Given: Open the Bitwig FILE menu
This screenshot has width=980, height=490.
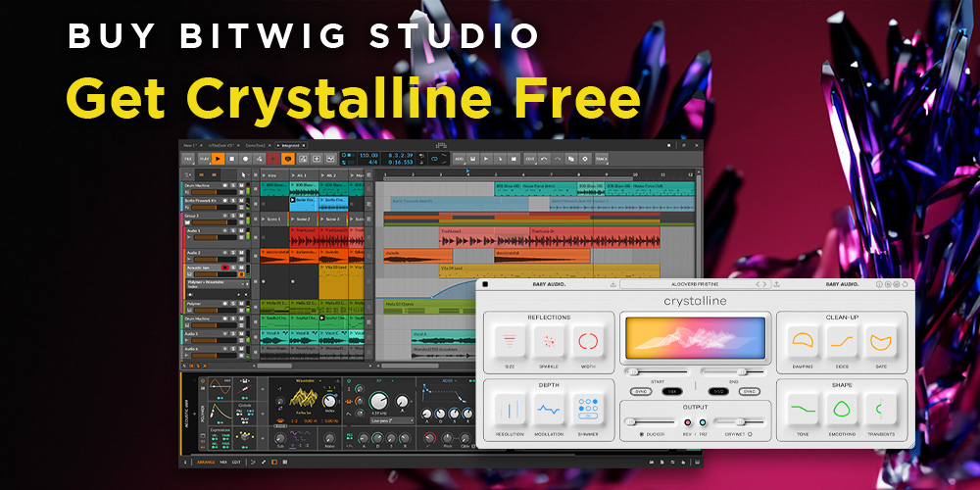Looking at the screenshot, I should point(187,159).
